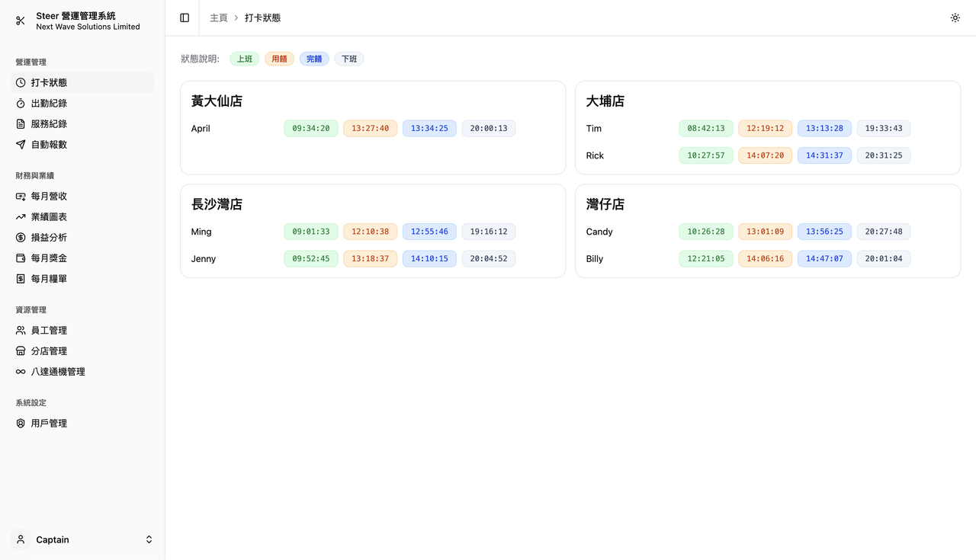This screenshot has height=560, width=976.
Task: Switch theme with the sun icon
Action: (x=955, y=18)
